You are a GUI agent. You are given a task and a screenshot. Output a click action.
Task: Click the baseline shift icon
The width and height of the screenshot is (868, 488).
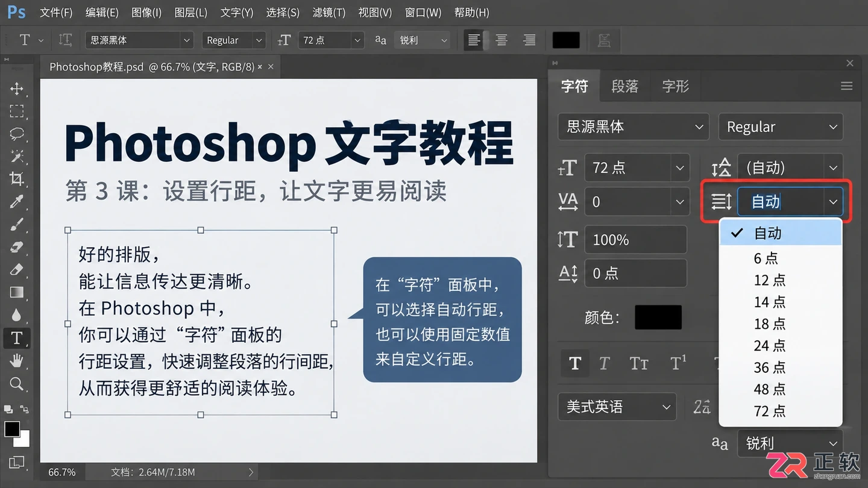click(x=568, y=274)
